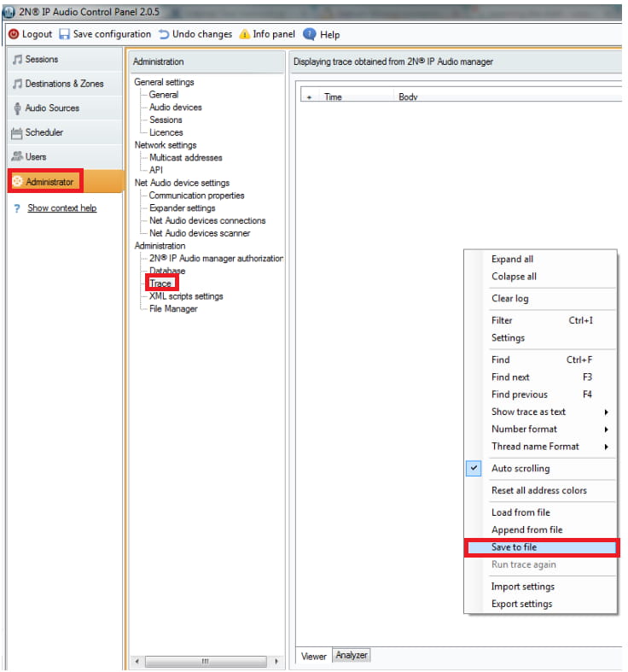Screen dimensions: 628x672
Task: Select Colapse all menu entry
Action: pyautogui.click(x=514, y=277)
